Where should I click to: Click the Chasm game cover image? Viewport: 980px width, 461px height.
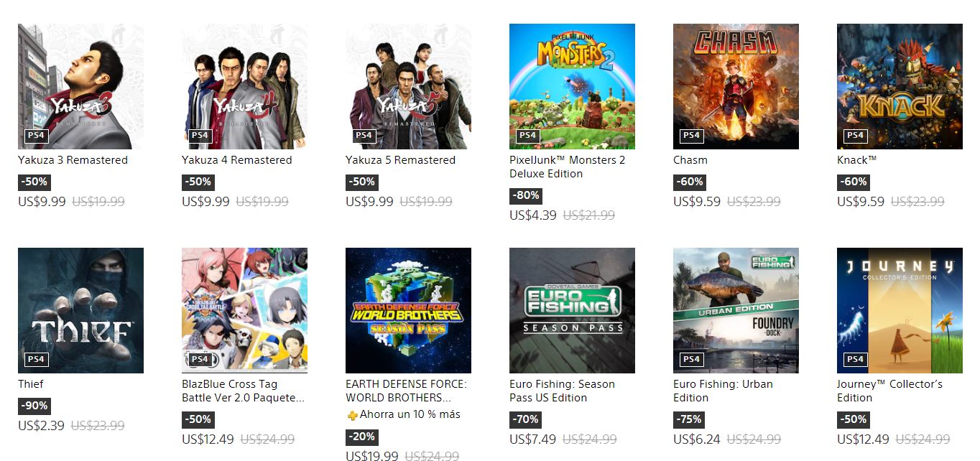pyautogui.click(x=736, y=86)
